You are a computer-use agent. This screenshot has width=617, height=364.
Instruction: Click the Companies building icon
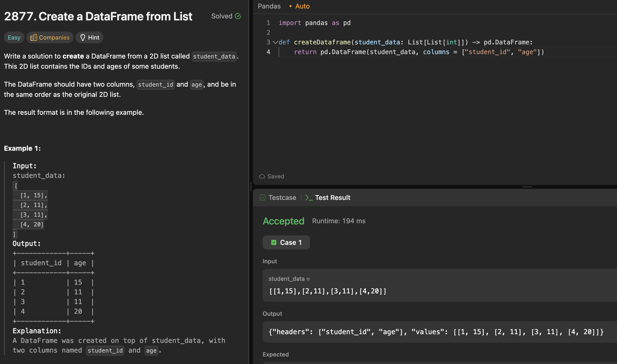click(33, 38)
